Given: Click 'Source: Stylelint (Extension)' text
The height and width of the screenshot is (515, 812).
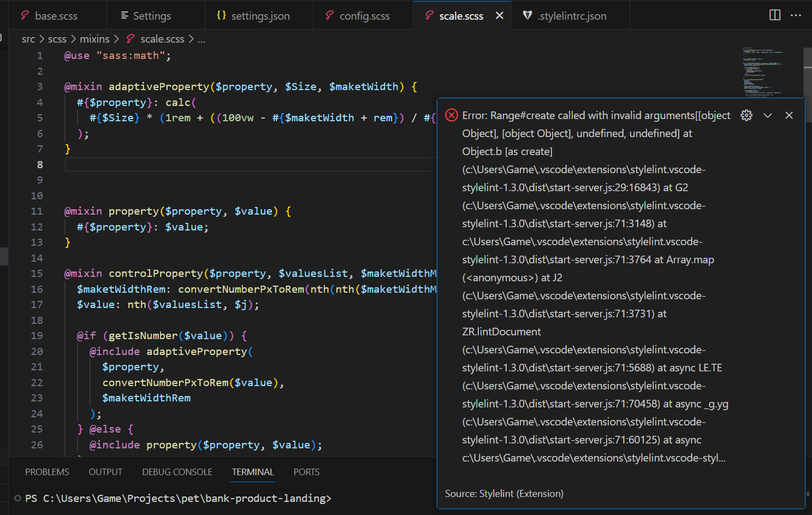Looking at the screenshot, I should point(504,494).
